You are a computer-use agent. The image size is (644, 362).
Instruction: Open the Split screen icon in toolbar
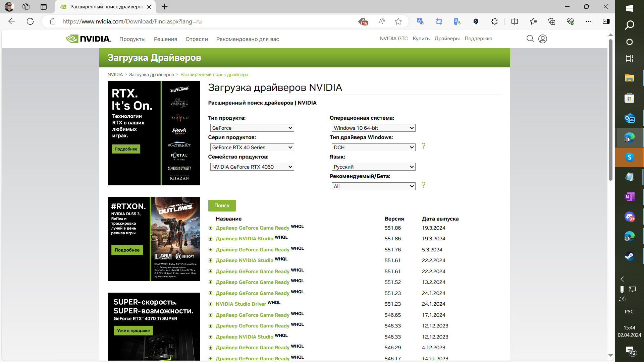pyautogui.click(x=515, y=21)
